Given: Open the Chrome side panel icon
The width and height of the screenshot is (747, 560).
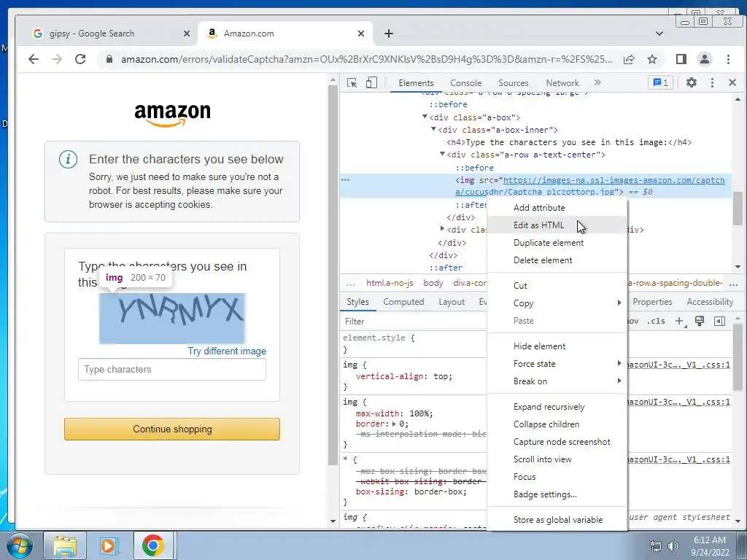Looking at the screenshot, I should click(x=681, y=59).
